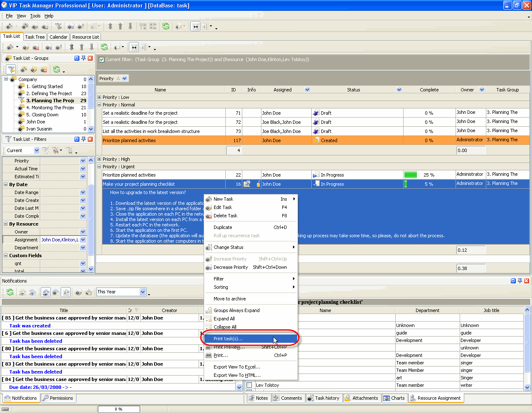532x413 pixels.
Task: Select Export View To Excel... menu entry
Action: pyautogui.click(x=251, y=367)
